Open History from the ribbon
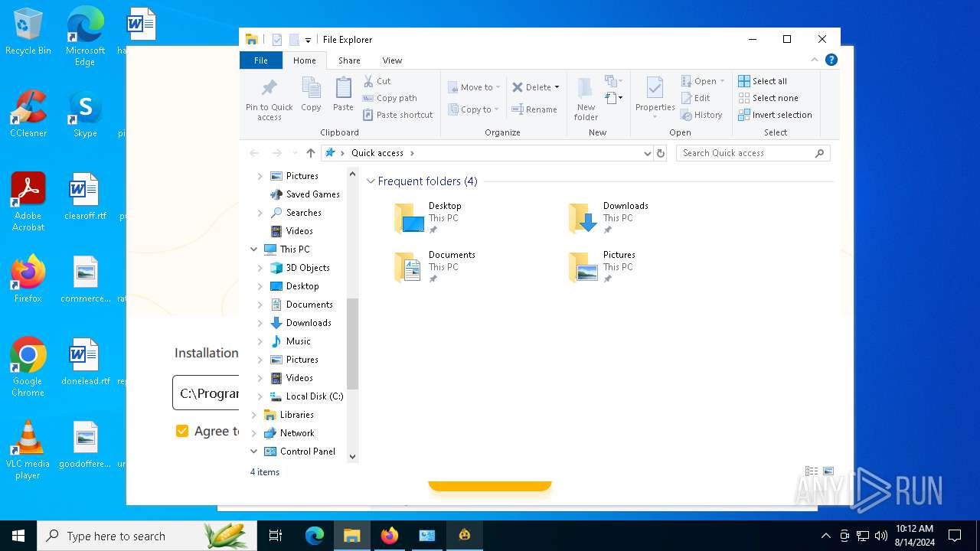The width and height of the screenshot is (980, 551). pos(702,115)
